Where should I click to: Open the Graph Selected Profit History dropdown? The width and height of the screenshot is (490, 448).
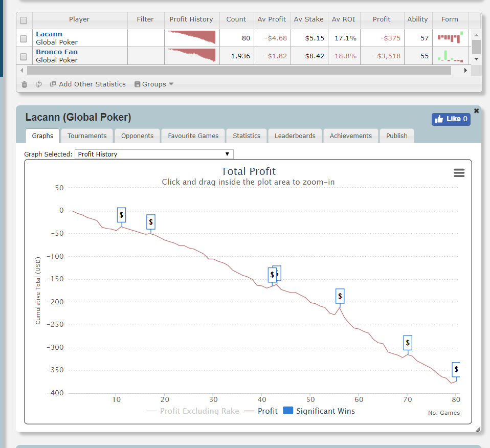[154, 154]
